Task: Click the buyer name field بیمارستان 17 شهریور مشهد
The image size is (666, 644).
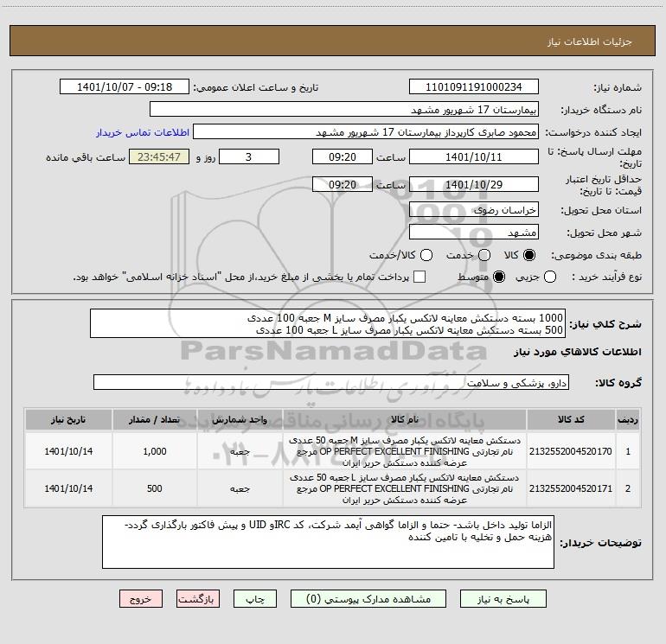Action: [344, 110]
